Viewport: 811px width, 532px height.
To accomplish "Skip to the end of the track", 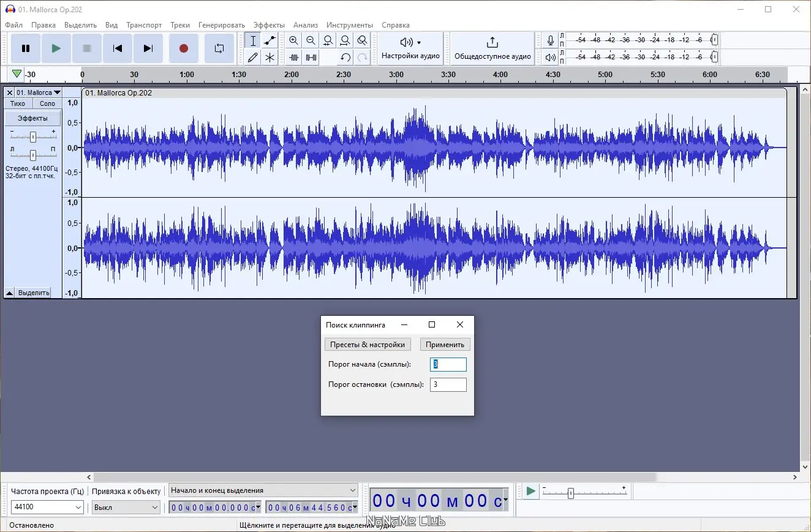I will coord(148,48).
